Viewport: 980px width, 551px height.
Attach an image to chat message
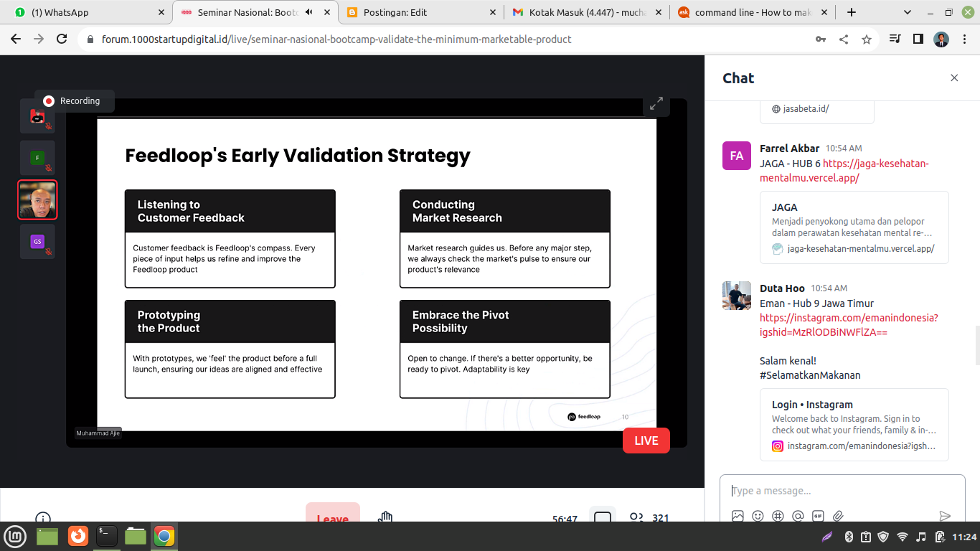click(x=738, y=516)
